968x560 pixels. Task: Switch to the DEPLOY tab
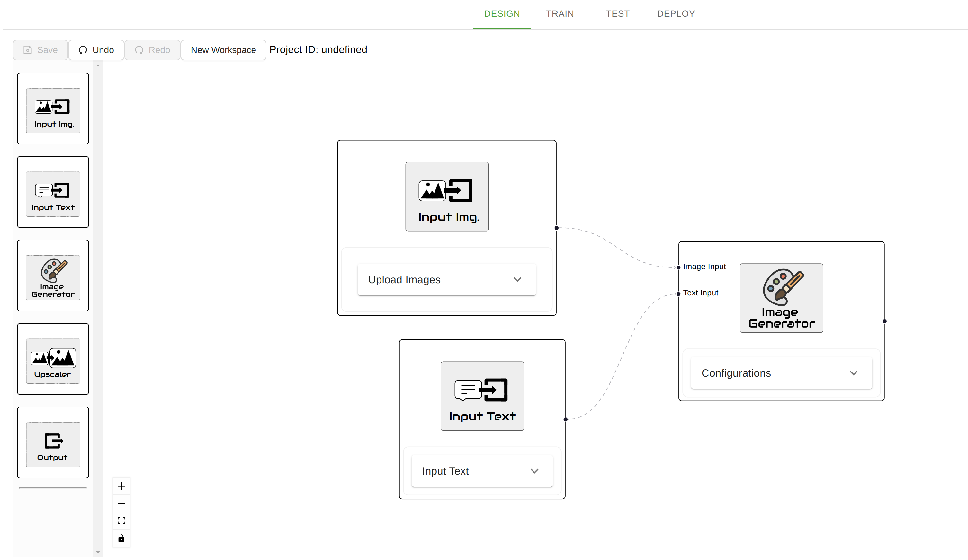pyautogui.click(x=676, y=14)
